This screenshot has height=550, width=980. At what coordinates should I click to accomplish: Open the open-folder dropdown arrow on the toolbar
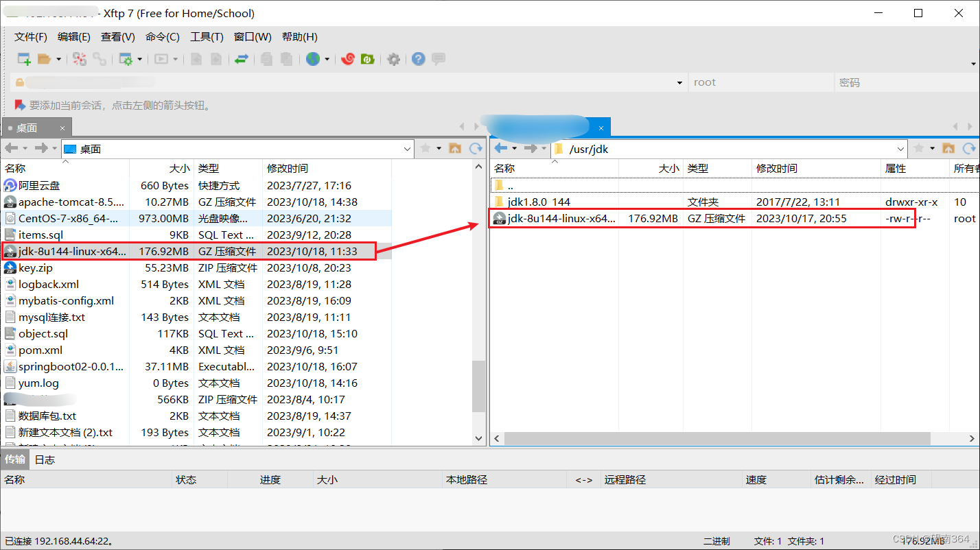pyautogui.click(x=60, y=59)
